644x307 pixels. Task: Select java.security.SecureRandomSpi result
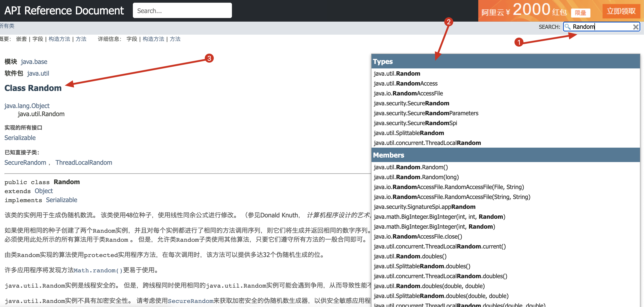click(x=506, y=123)
